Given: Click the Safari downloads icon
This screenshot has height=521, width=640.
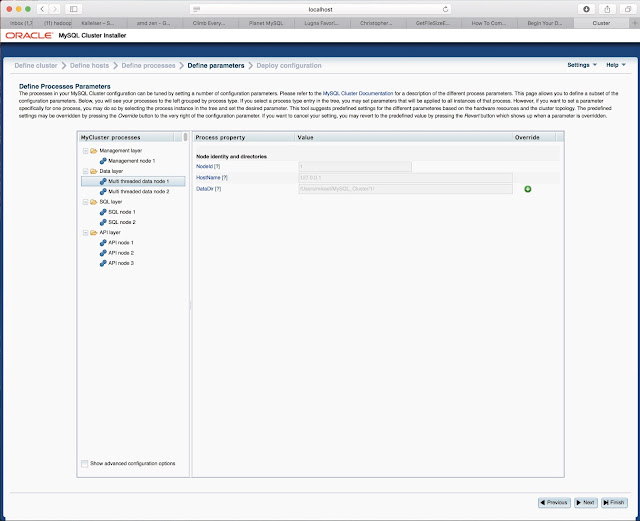Looking at the screenshot, I should (586, 9).
